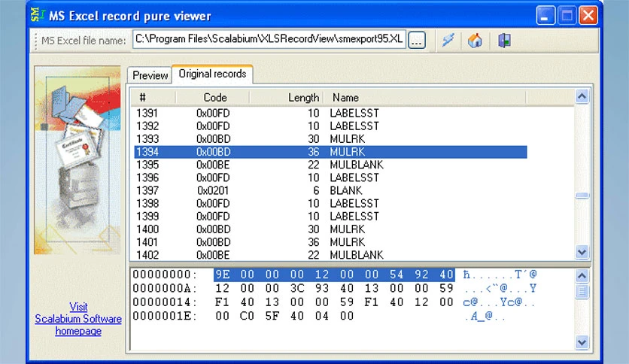Select record 1391 LABELSST row
Image resolution: width=629 pixels, height=364 pixels.
tap(330, 113)
